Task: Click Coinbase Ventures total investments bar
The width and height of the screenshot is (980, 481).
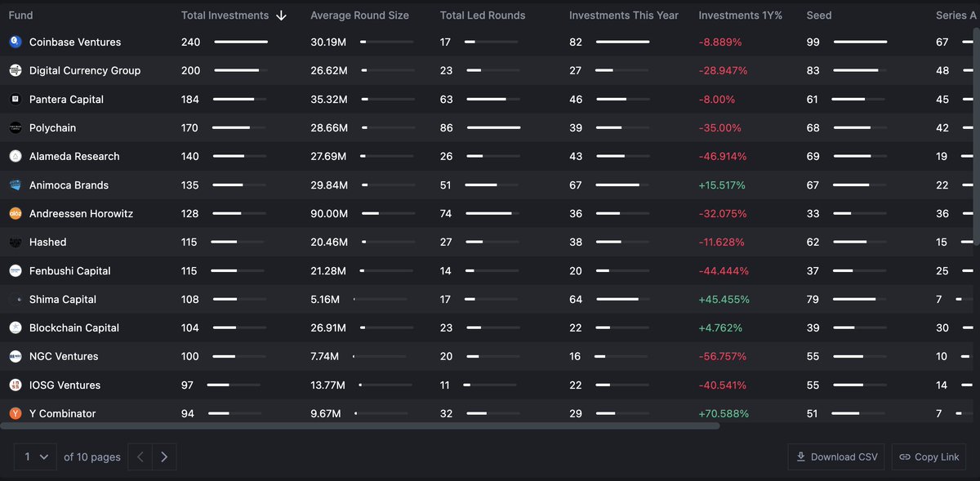Action: [x=241, y=42]
